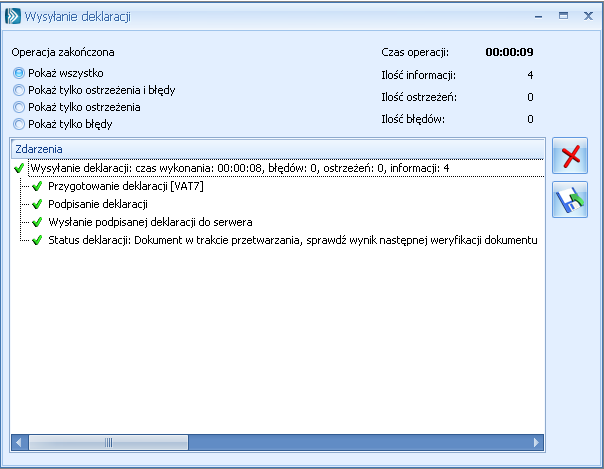The height and width of the screenshot is (469, 604).
Task: Click the save log floppy disk button
Action: click(570, 200)
